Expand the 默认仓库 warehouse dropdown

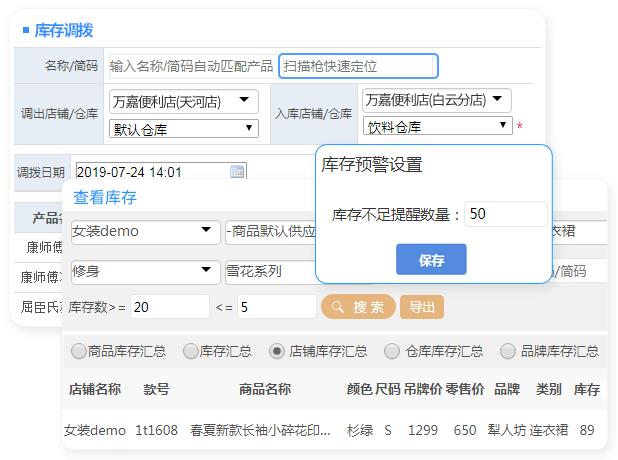coord(184,129)
